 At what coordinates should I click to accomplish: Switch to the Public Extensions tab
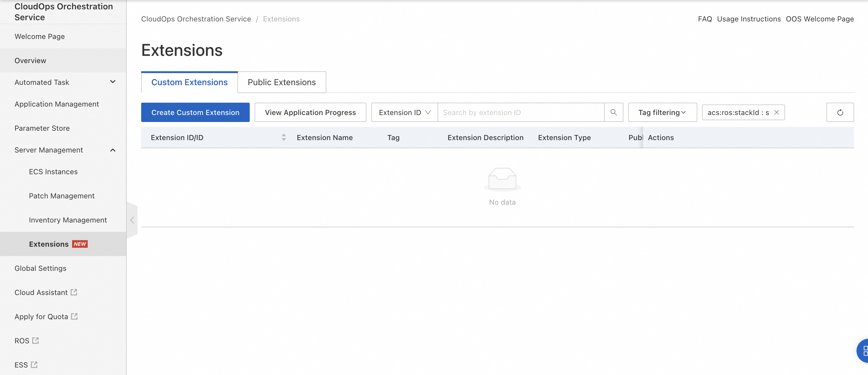281,82
